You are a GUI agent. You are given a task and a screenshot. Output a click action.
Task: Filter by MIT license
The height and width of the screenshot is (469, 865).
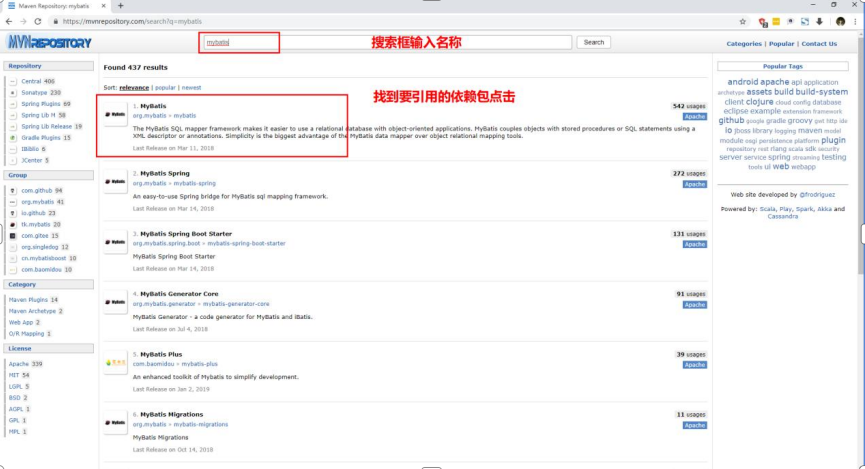[14, 375]
